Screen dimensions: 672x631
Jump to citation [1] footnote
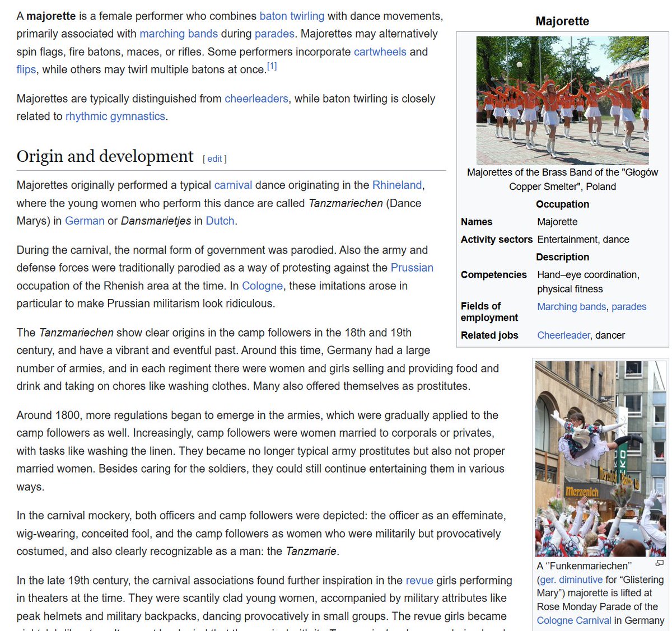272,66
